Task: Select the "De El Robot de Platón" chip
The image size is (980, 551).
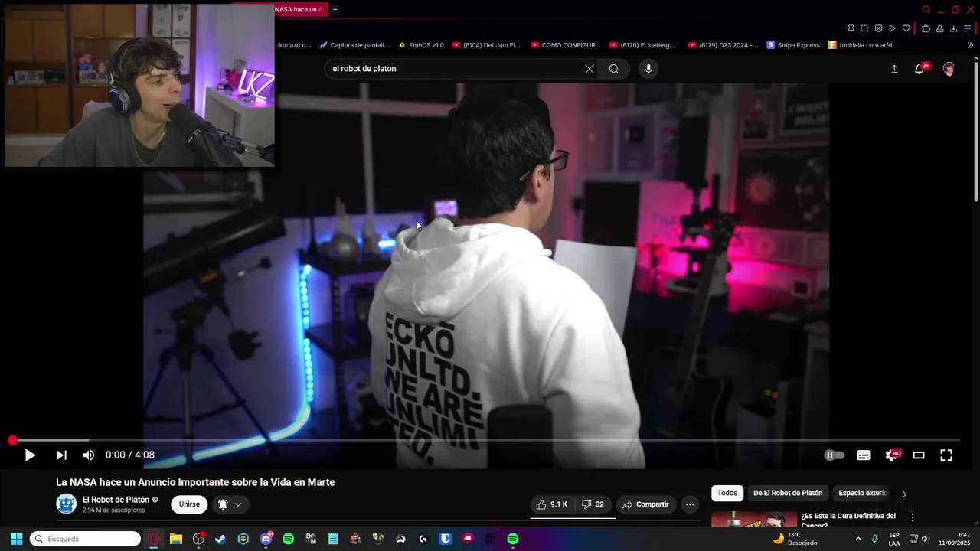Action: tap(788, 493)
